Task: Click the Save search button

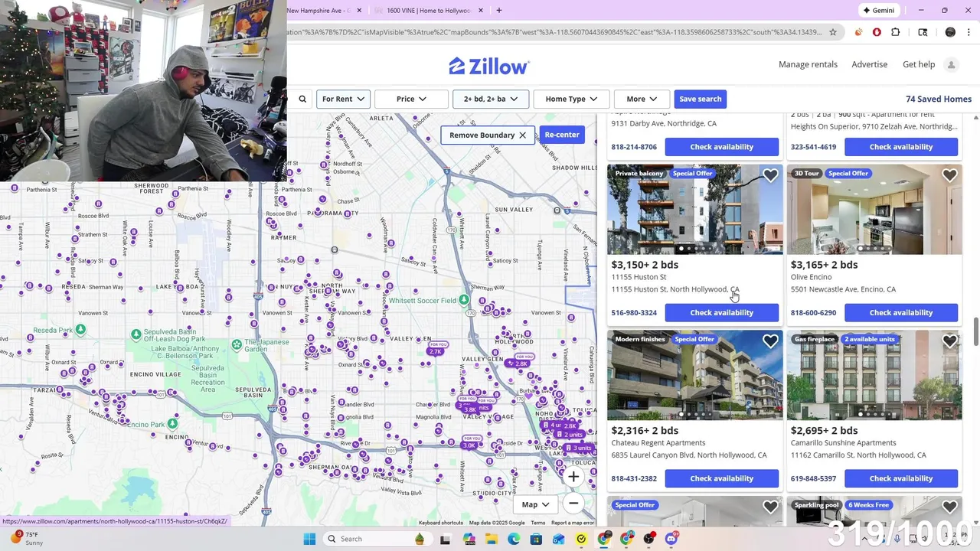Action: pyautogui.click(x=700, y=99)
